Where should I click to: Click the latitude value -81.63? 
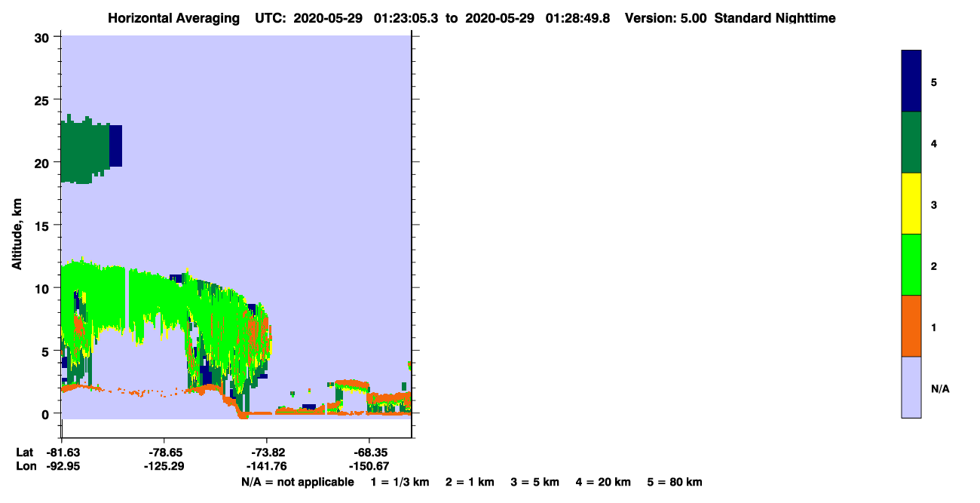(62, 452)
